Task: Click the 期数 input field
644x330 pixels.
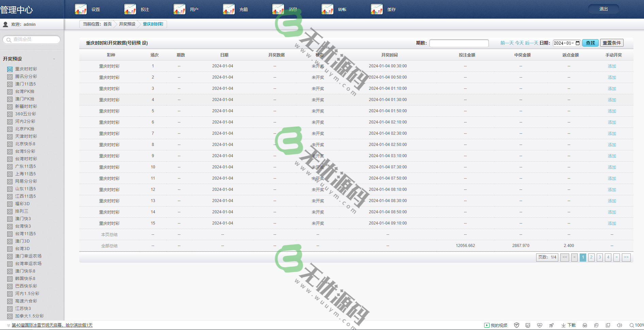Action: pyautogui.click(x=459, y=43)
